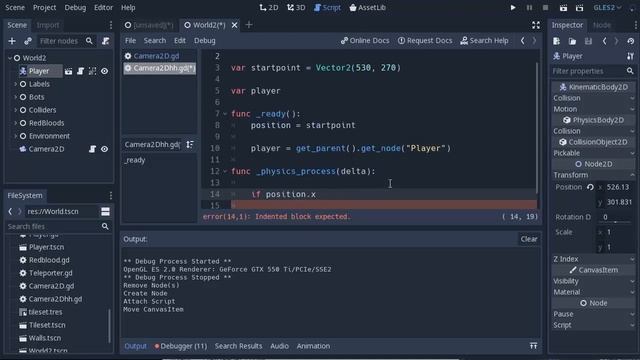Expand the bottom panel icon
Image resolution: width=640 pixels, height=360 pixels.
[533, 346]
